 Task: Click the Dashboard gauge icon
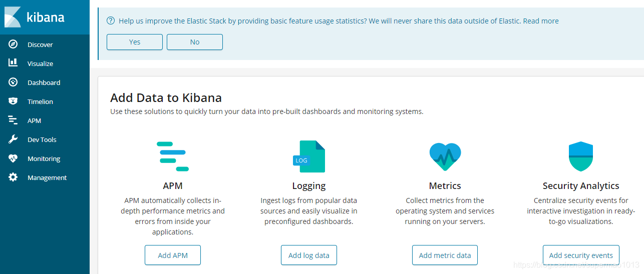(x=13, y=82)
